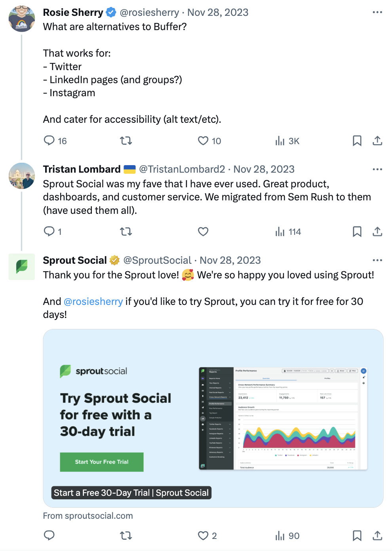The height and width of the screenshot is (552, 392).
Task: Reply to Tristan Lombard's tweet
Action: (49, 231)
